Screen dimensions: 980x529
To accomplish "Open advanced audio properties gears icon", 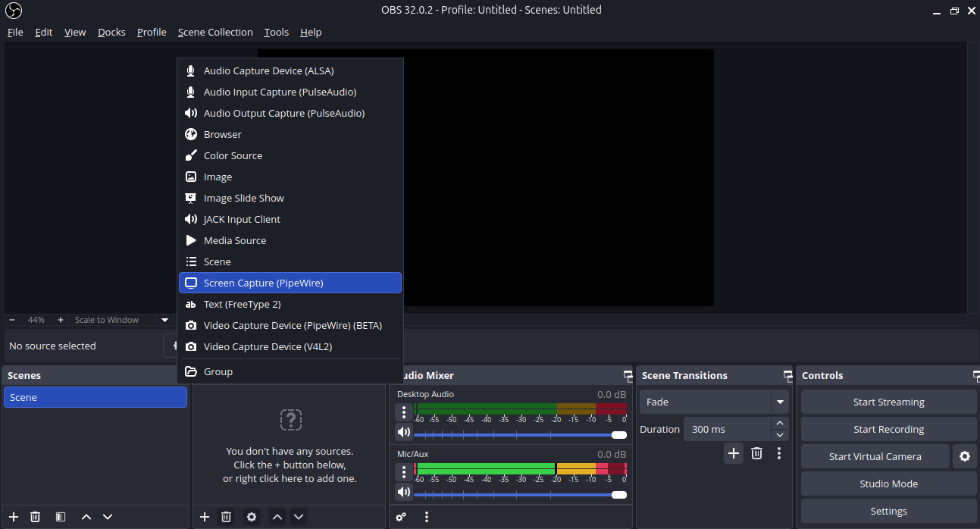I will click(401, 517).
